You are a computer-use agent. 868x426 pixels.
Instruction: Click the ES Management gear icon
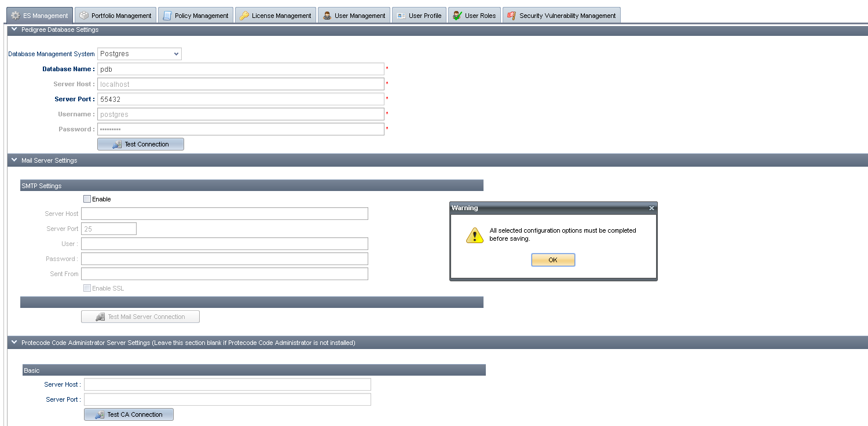coord(16,16)
